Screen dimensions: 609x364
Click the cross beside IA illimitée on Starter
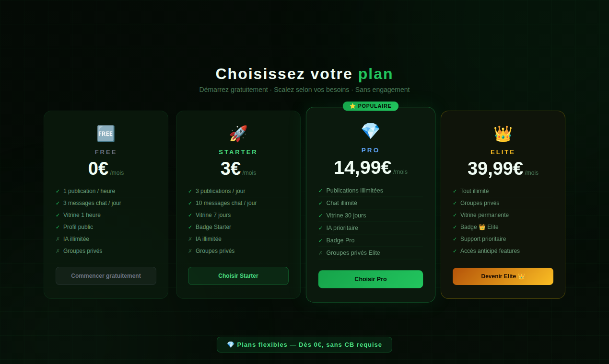point(189,239)
